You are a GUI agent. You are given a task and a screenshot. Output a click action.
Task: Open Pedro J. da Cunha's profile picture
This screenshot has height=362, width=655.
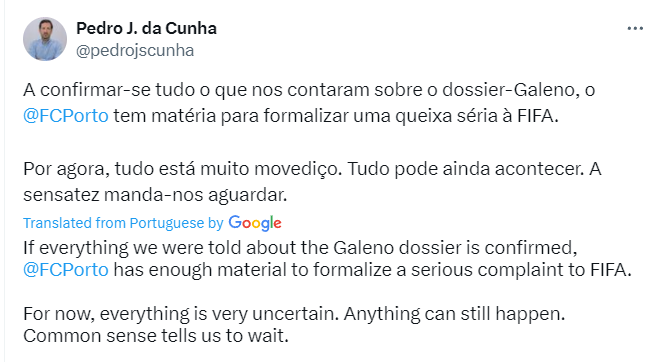coord(45,39)
